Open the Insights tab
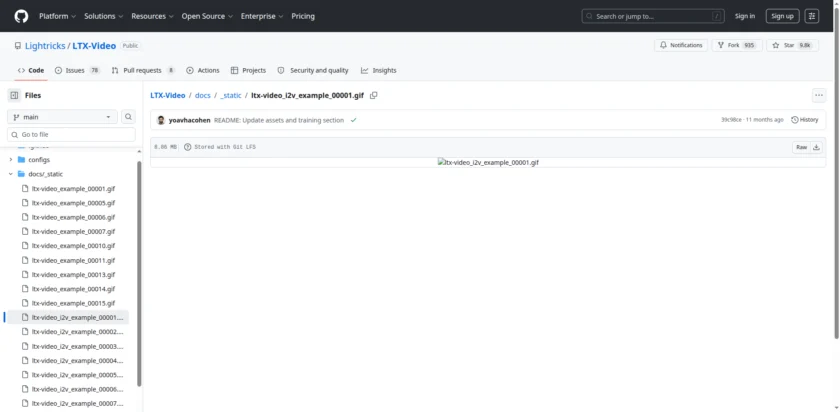The image size is (840, 412). (379, 70)
